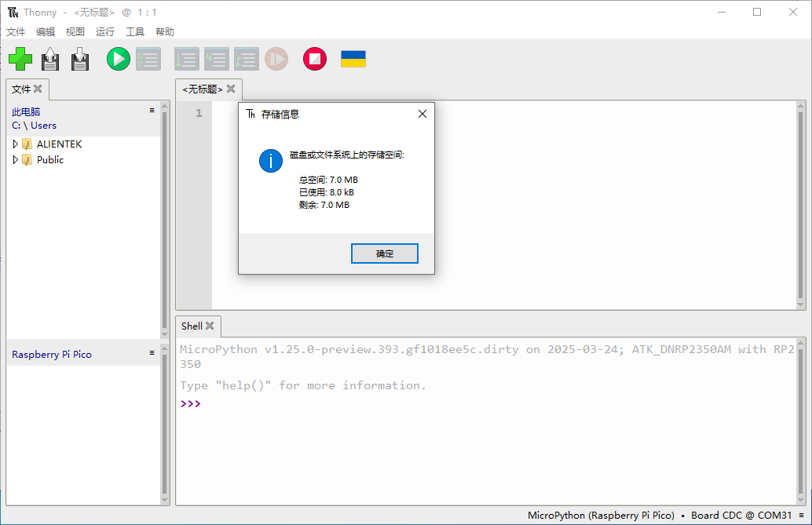Confirm dialog with 确定 button

[385, 253]
